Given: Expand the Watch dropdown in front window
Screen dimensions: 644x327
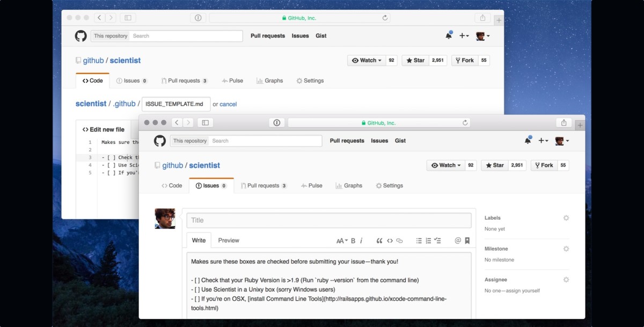Looking at the screenshot, I should click(x=447, y=165).
